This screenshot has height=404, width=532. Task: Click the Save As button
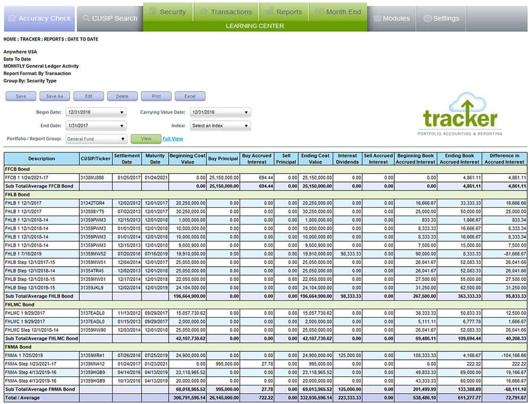(55, 96)
